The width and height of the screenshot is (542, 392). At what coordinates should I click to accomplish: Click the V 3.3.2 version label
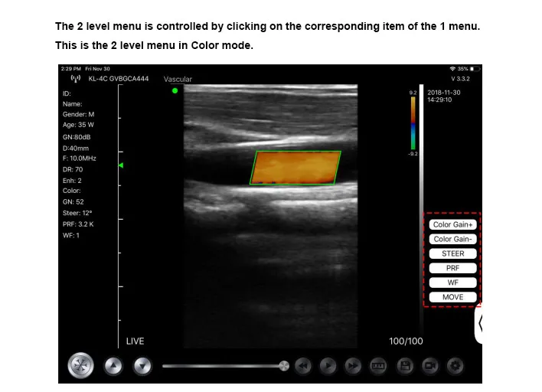point(460,79)
